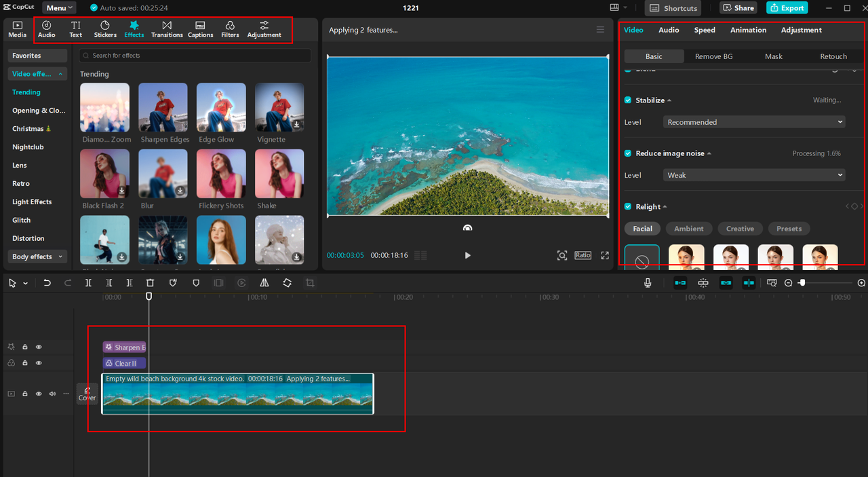Click the Share button

pos(738,7)
